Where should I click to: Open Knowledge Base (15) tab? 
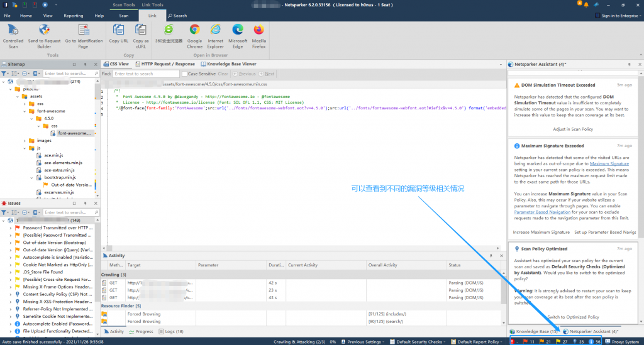[x=533, y=331]
